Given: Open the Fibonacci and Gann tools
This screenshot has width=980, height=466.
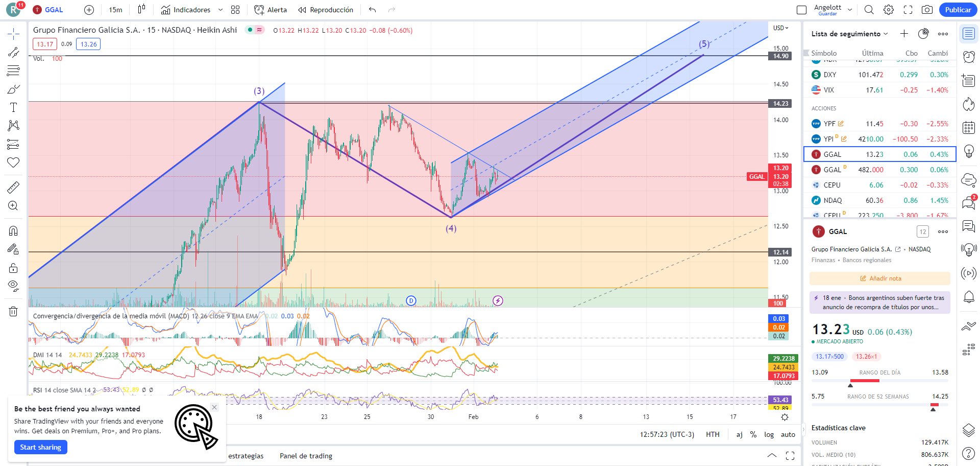Looking at the screenshot, I should [13, 71].
